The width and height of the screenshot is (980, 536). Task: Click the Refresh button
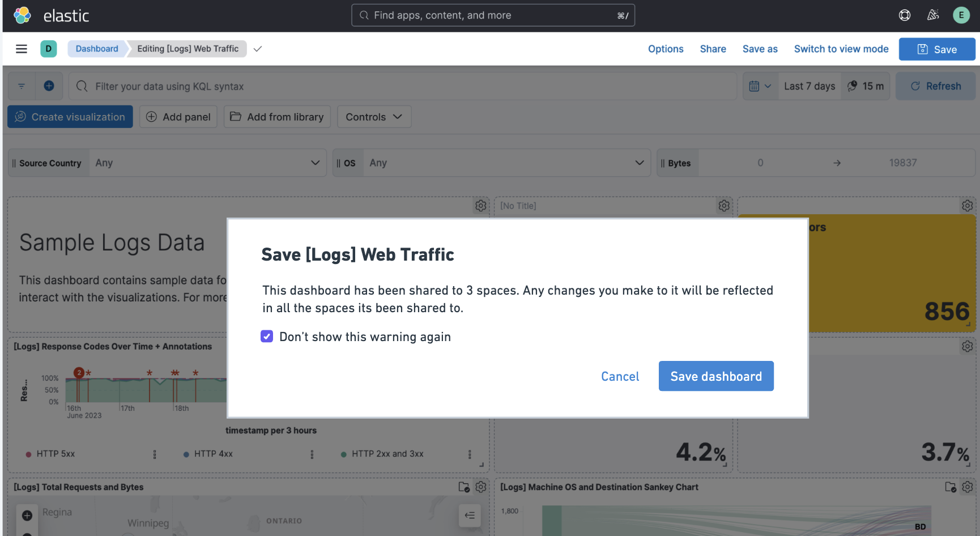click(x=936, y=86)
